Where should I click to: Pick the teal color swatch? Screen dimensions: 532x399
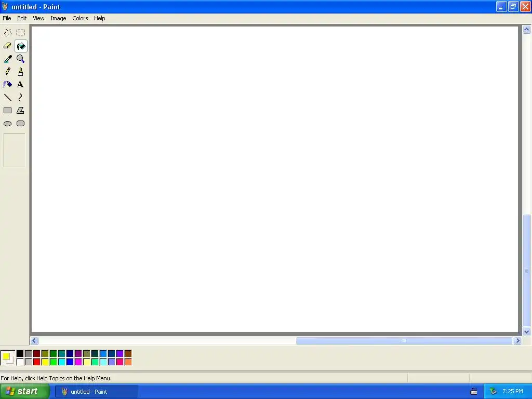(x=61, y=353)
